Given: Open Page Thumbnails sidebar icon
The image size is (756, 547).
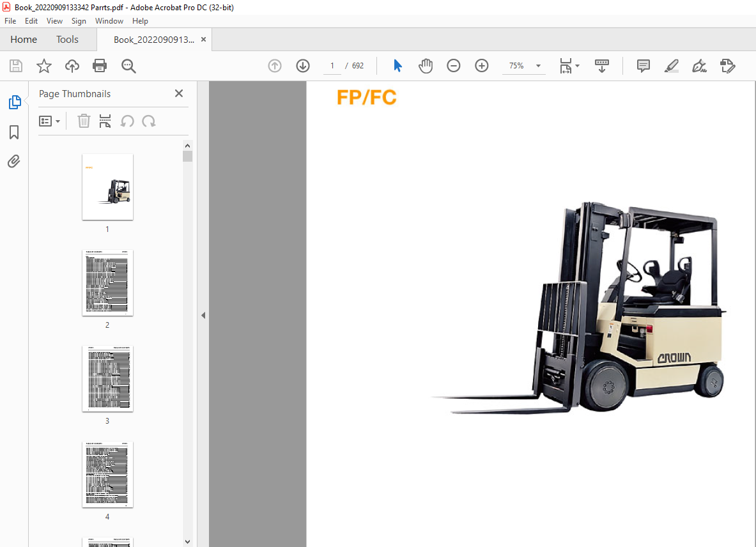Looking at the screenshot, I should [15, 102].
